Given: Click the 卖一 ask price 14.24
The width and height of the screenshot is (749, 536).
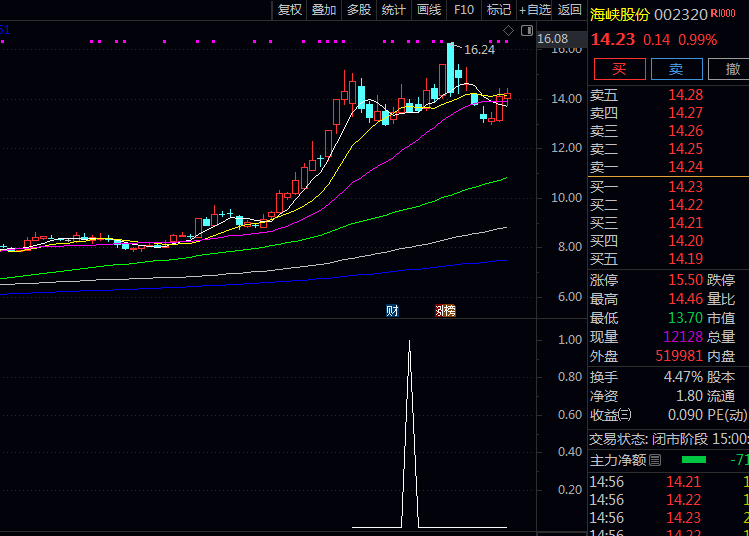Looking at the screenshot, I should (x=685, y=167).
